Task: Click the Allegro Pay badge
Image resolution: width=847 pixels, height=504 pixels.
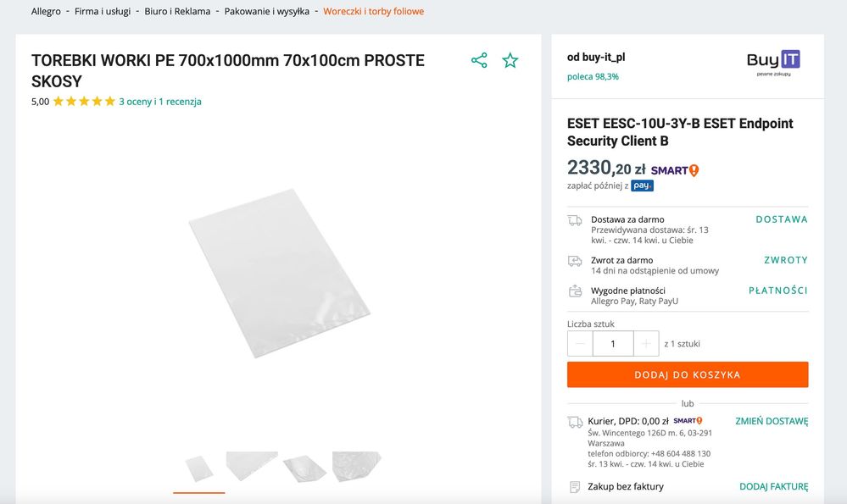Action: coord(642,186)
